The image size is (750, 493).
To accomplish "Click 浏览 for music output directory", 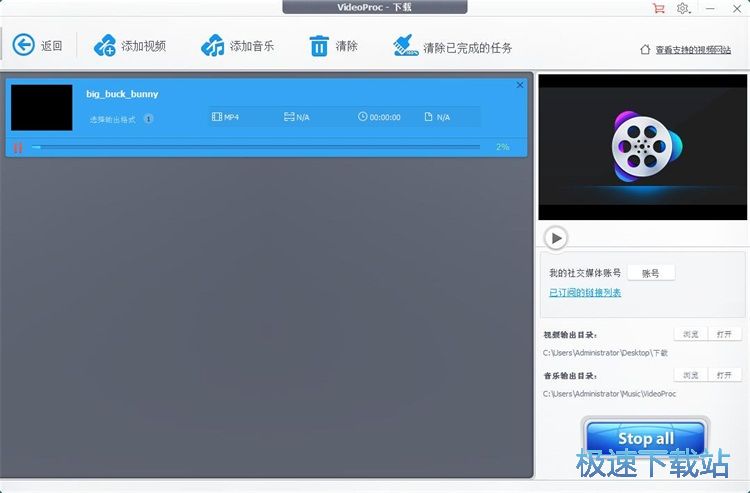I will [x=690, y=375].
